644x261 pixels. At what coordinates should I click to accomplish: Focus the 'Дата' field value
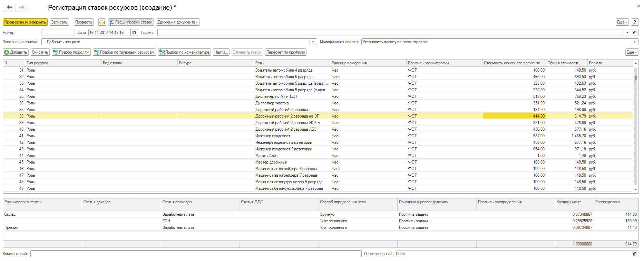click(109, 32)
